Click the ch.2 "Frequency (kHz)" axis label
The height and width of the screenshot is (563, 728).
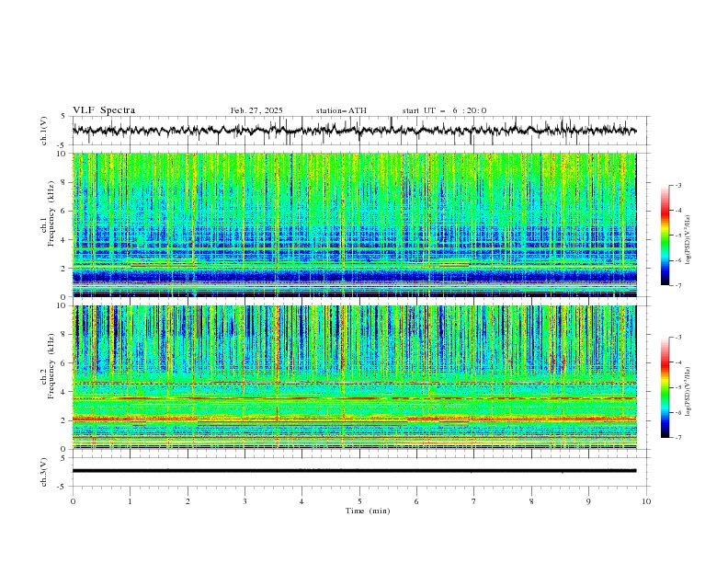51,365
